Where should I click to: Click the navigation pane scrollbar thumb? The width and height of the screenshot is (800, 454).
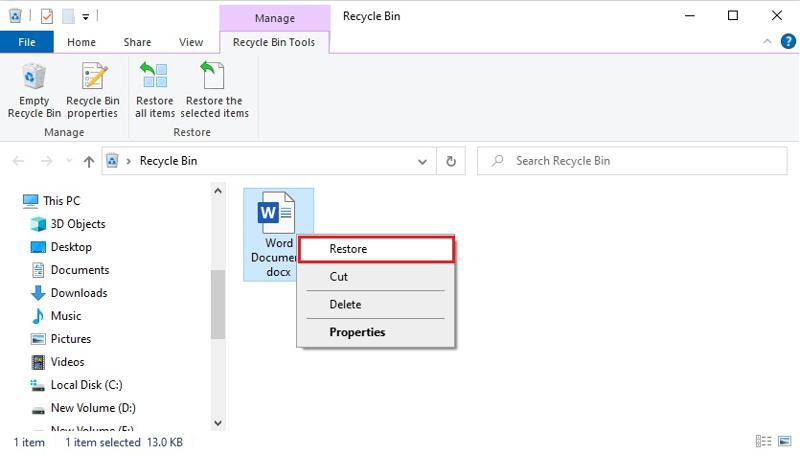click(218, 305)
